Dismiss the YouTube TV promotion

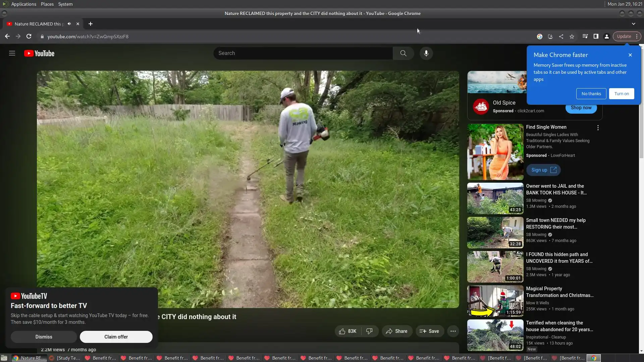(44, 337)
